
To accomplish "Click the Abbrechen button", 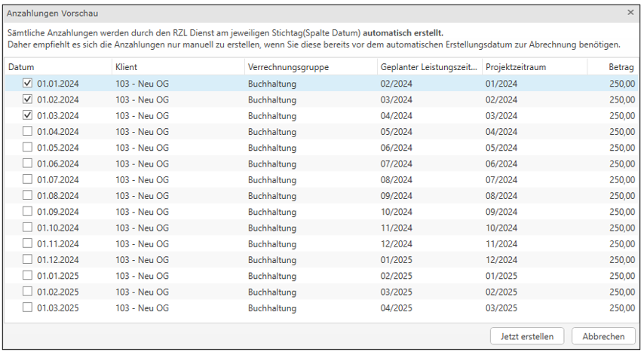I will [x=603, y=336].
